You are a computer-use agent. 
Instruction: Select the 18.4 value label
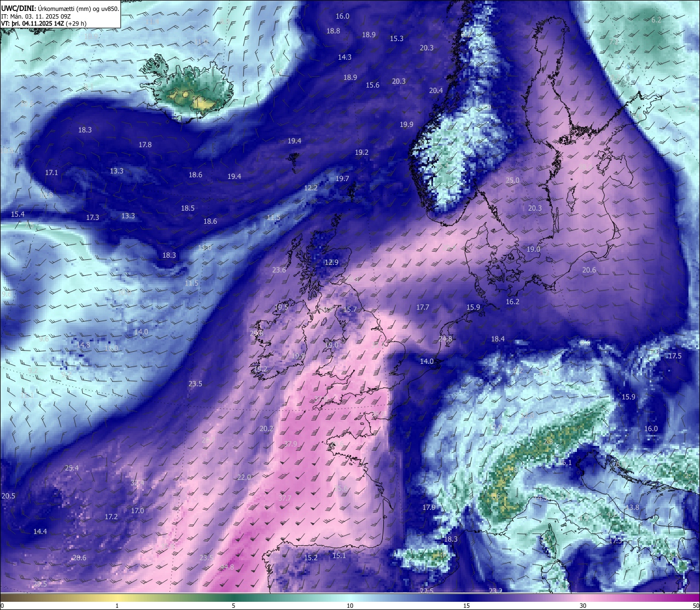coord(498,339)
